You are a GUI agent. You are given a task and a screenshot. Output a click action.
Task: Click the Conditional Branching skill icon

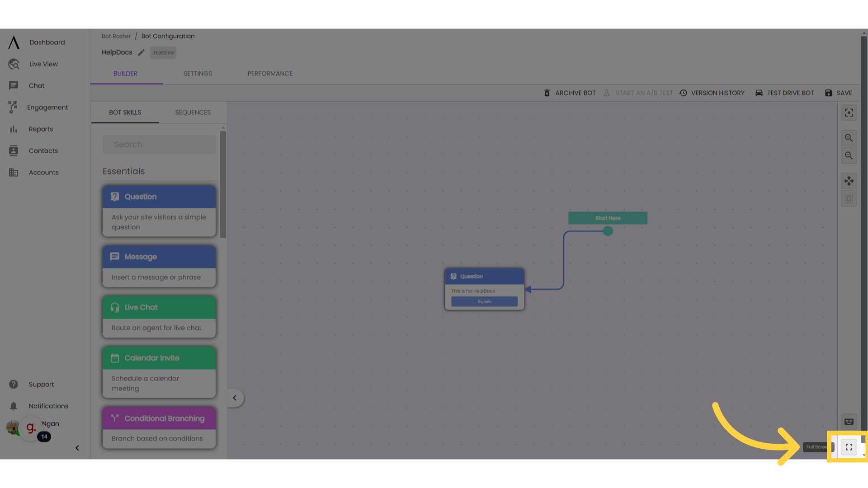click(114, 418)
